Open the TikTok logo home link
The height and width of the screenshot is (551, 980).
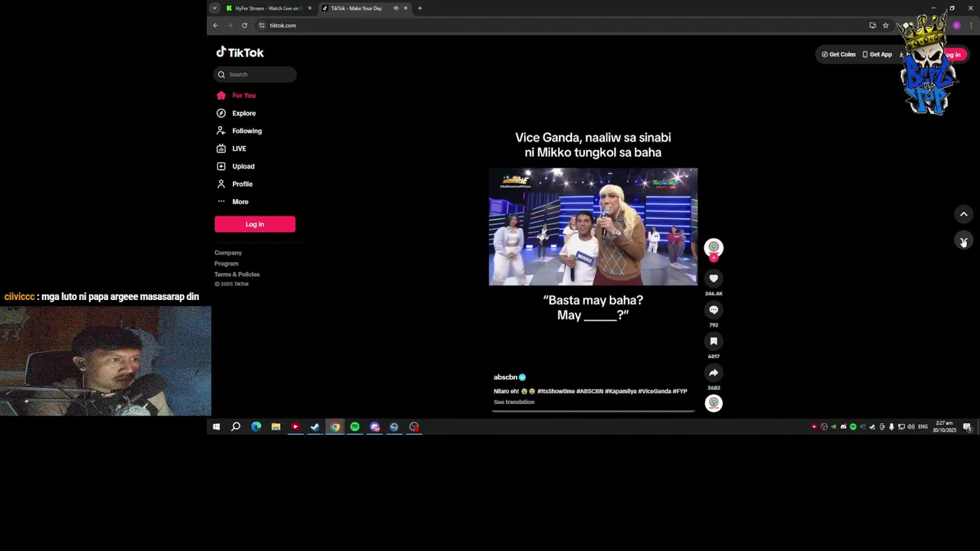pyautogui.click(x=240, y=52)
